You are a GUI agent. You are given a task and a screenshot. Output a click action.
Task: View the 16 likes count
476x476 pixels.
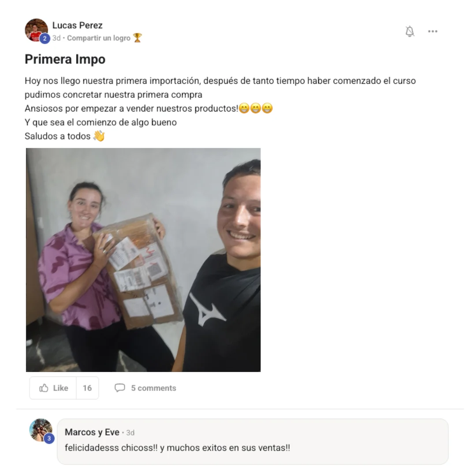pos(87,388)
